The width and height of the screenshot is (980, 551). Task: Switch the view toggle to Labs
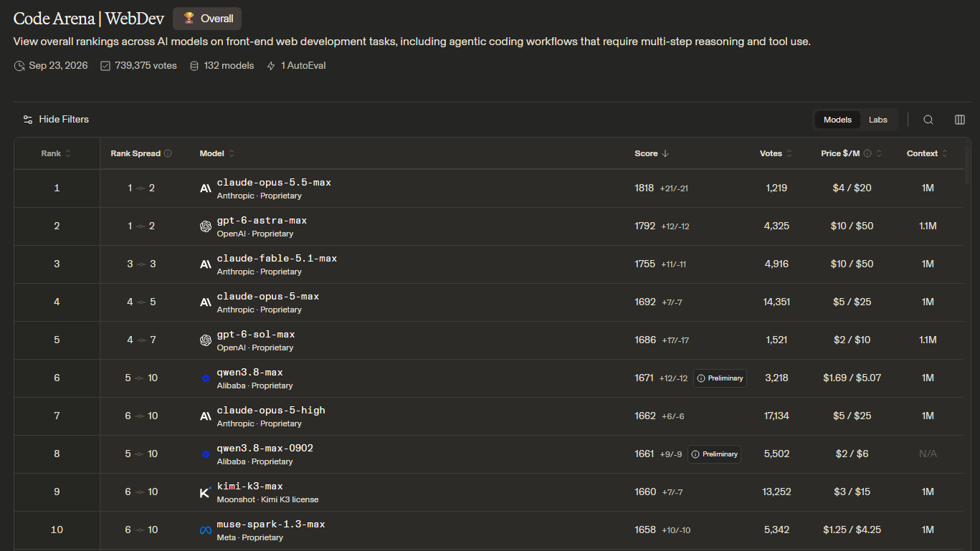[878, 120]
